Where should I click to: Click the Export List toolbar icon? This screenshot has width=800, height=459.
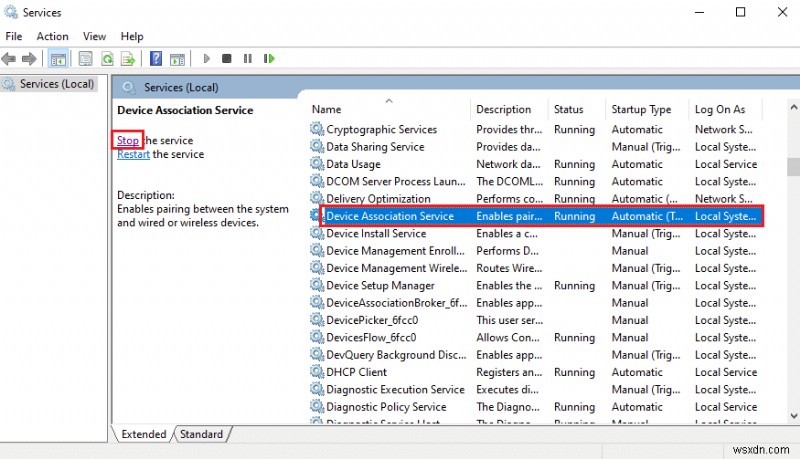click(x=128, y=59)
